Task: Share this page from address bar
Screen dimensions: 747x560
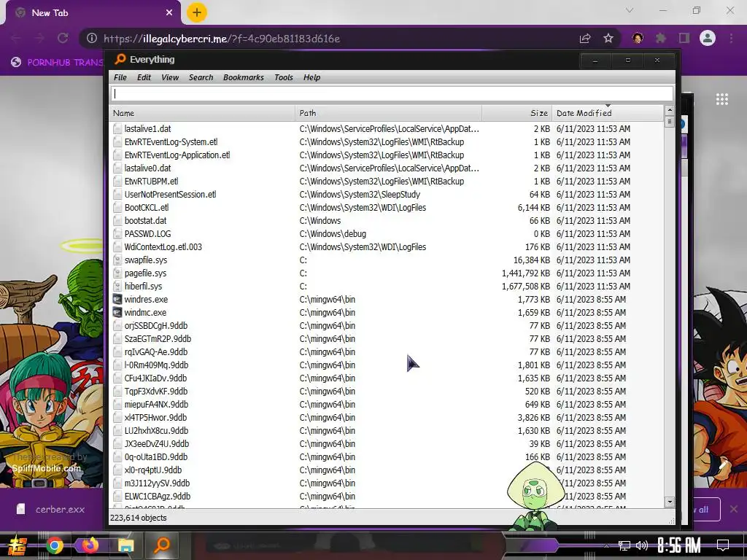Action: [585, 38]
